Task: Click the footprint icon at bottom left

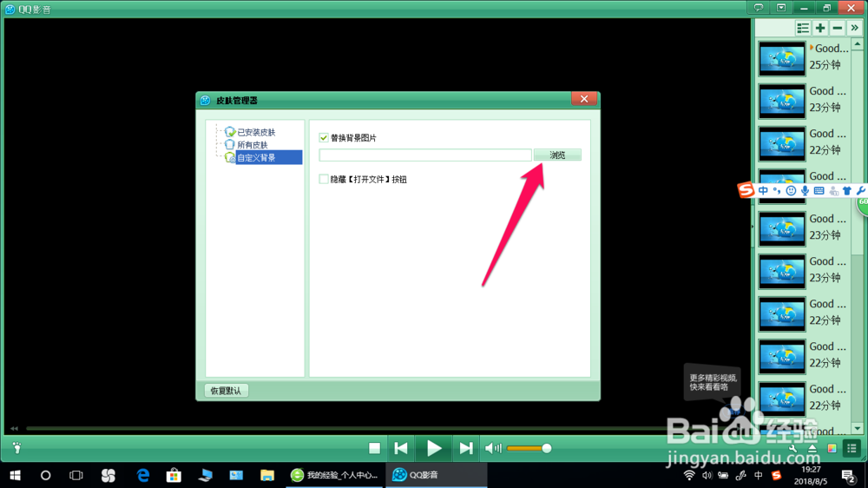Action: pos(17,447)
